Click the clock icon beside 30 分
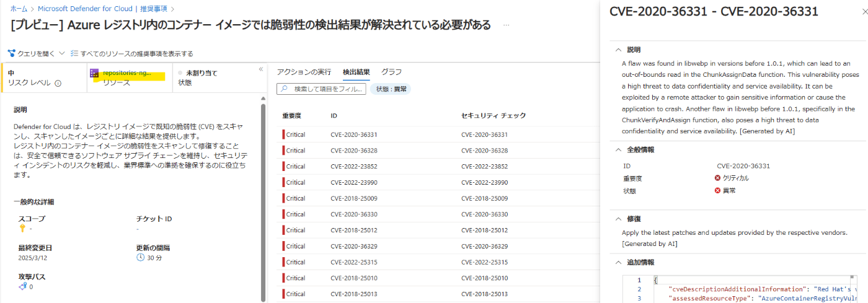Image resolution: width=868 pixels, height=303 pixels. (141, 257)
